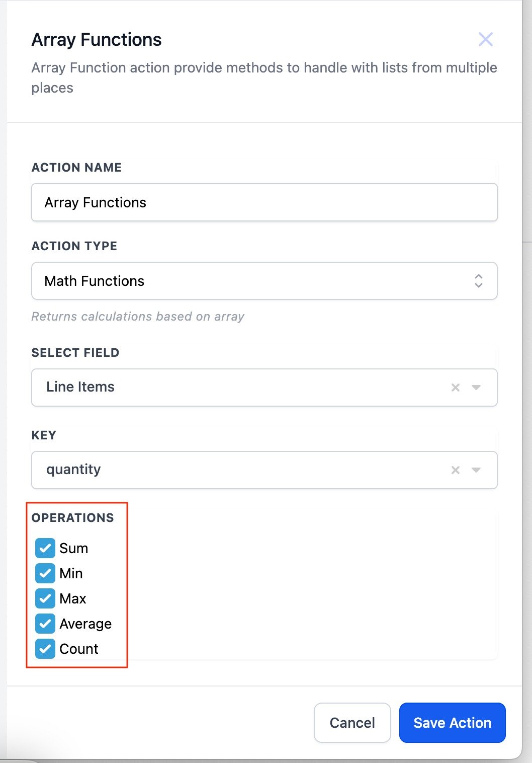Toggle the Min operation checkbox
The height and width of the screenshot is (763, 532).
pyautogui.click(x=45, y=573)
